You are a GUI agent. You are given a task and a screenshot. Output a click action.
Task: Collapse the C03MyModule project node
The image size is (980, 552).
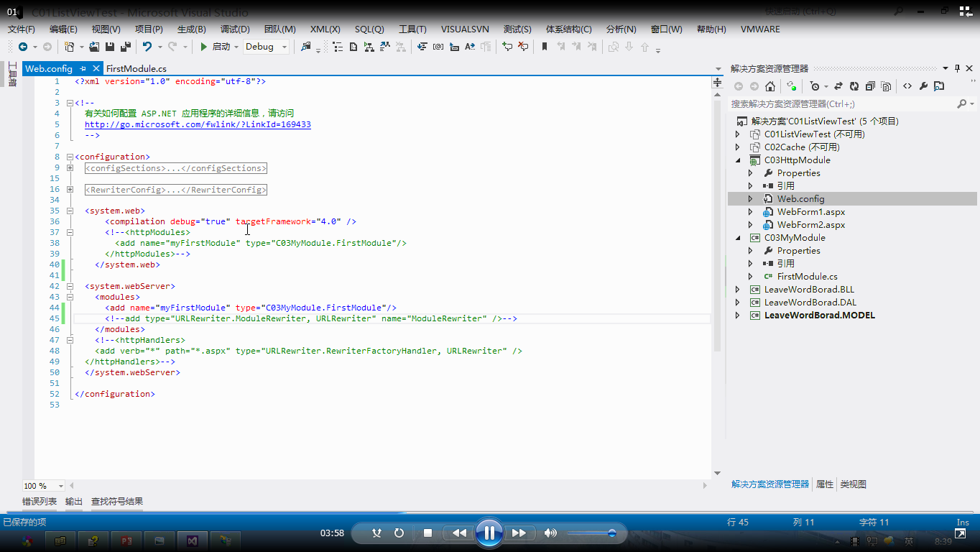[738, 238]
